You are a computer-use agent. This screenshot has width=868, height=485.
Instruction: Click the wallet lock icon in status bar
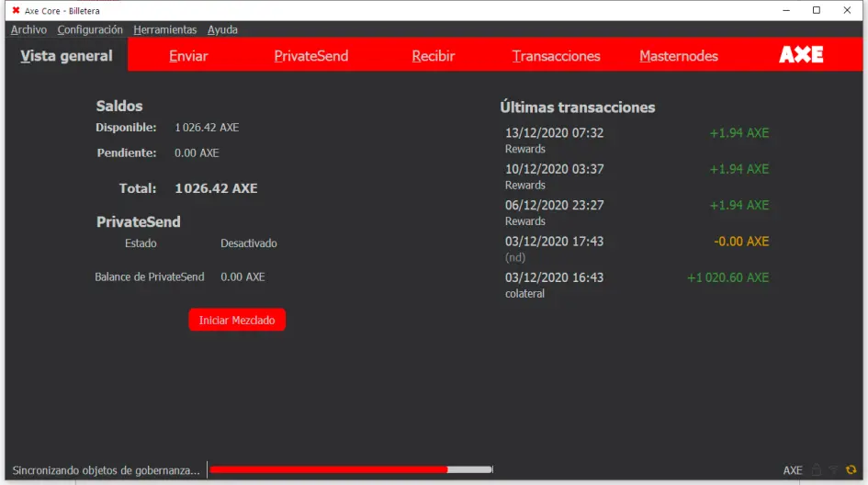(x=817, y=470)
